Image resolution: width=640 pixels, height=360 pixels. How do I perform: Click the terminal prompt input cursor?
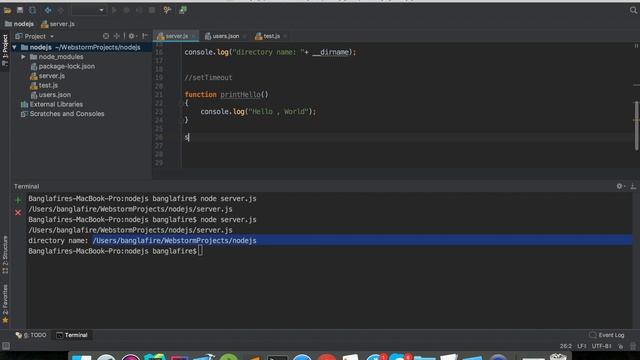coord(200,251)
